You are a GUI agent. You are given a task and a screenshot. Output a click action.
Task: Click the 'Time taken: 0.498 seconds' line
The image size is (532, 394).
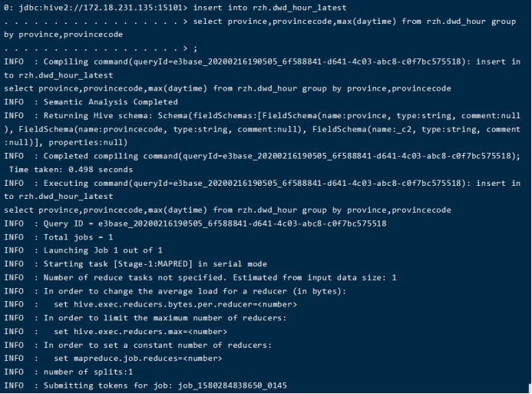point(71,169)
